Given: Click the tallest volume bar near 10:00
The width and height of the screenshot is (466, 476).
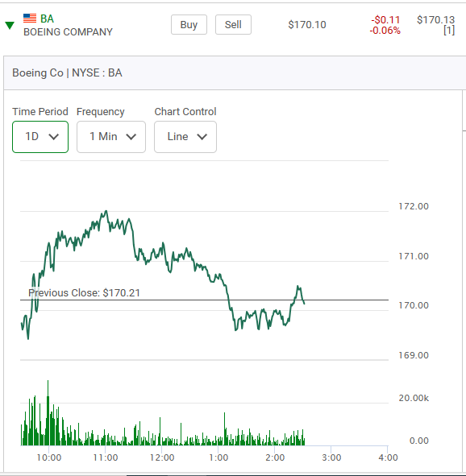Looking at the screenshot, I should point(48,413).
